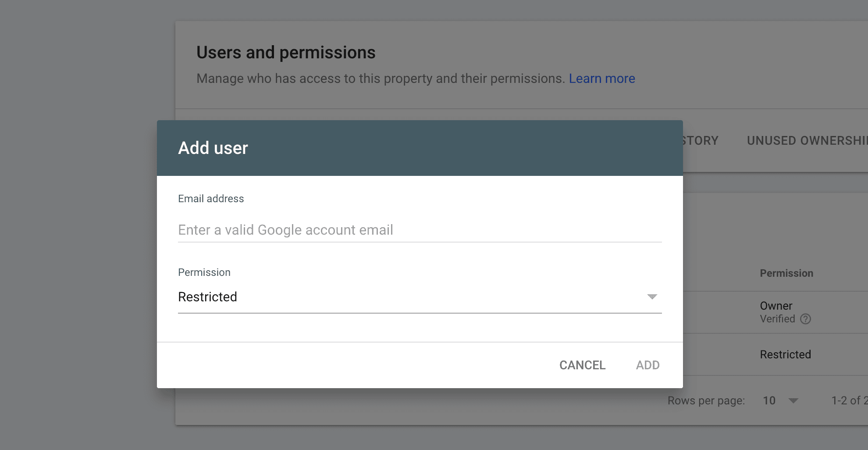Expand the Restricted permission options

[652, 297]
